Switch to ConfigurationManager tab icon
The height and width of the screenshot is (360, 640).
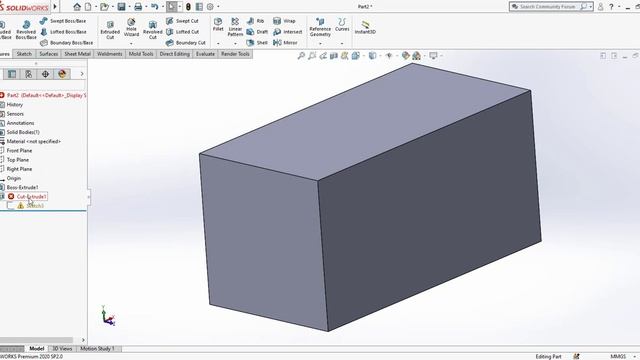coord(29,74)
